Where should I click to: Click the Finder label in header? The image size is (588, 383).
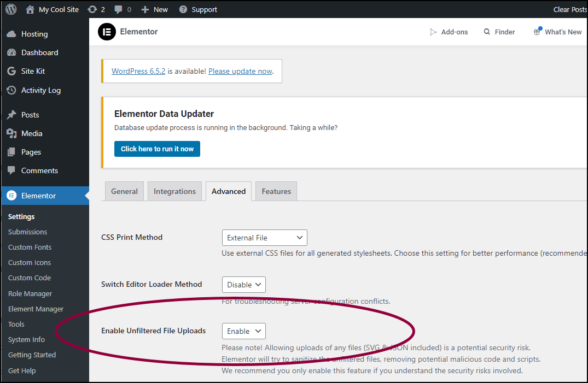[505, 32]
